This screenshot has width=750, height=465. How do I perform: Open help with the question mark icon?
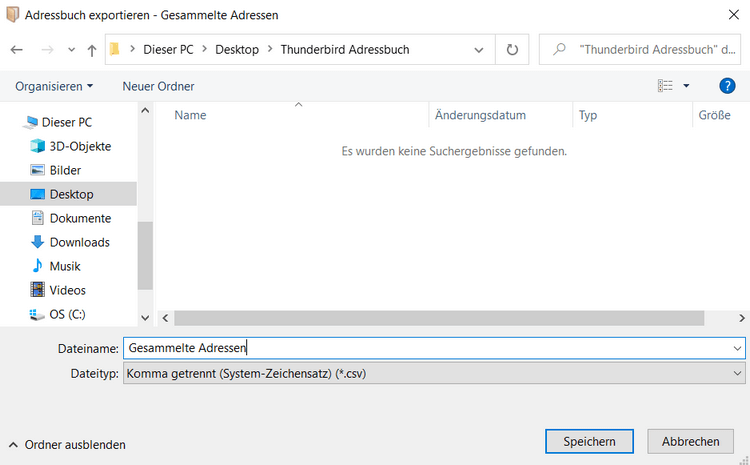coord(727,86)
